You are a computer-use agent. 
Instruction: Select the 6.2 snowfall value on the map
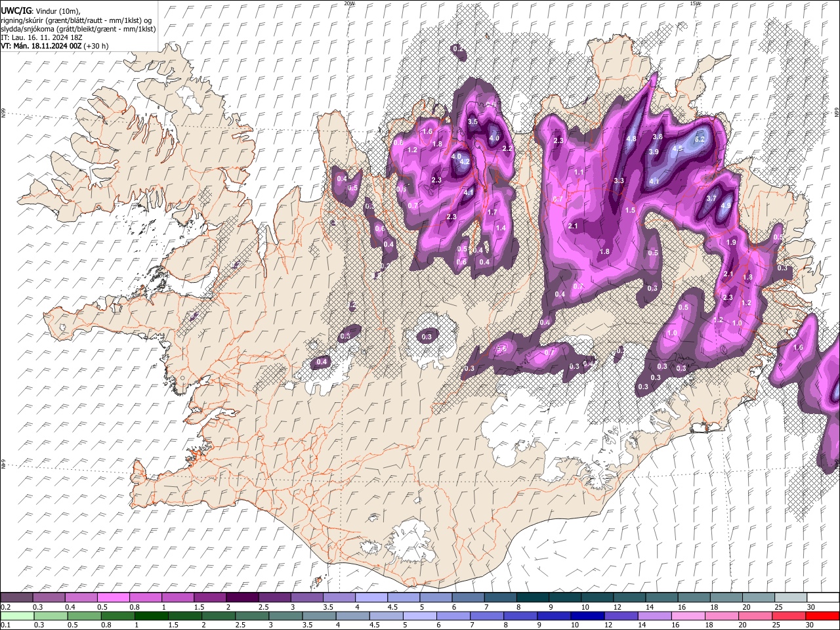pyautogui.click(x=700, y=139)
